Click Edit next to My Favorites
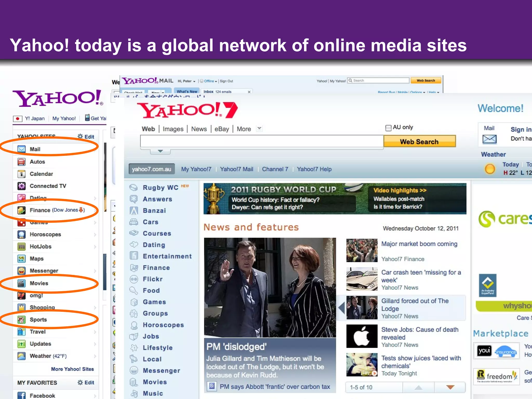 pos(89,382)
